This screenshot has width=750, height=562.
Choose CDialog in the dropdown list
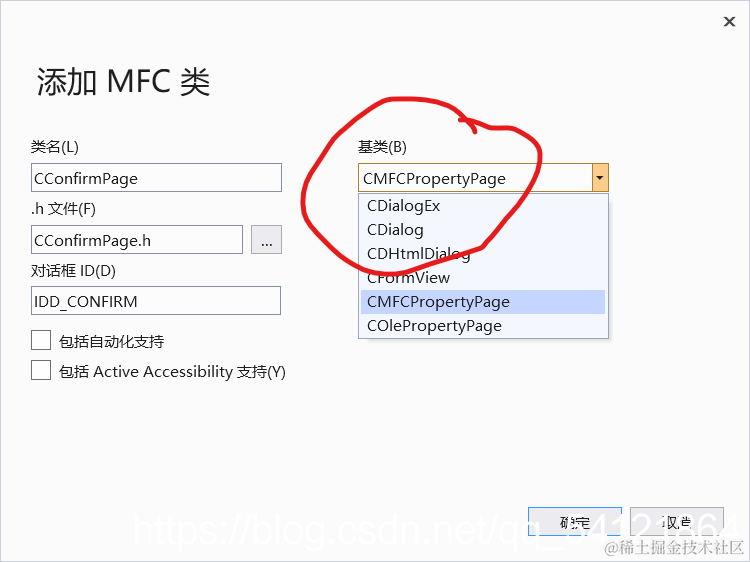click(483, 230)
